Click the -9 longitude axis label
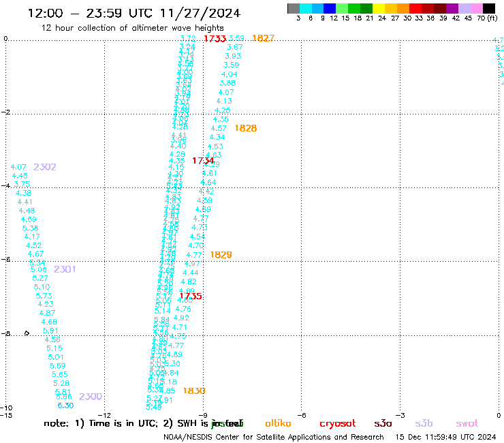Viewport: 504px width, 443px height. (x=203, y=415)
